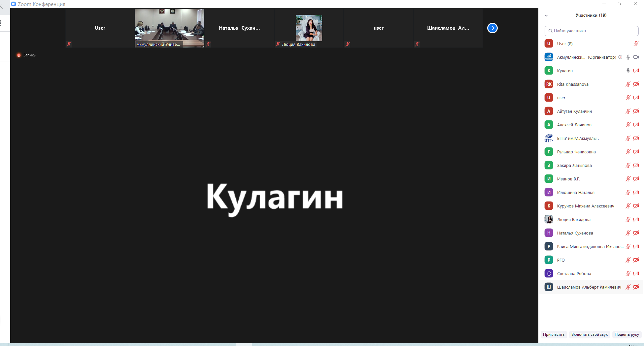Click Алексей Лачинов's disabled camera icon
Screen dimensions: 644x346
pyautogui.click(x=636, y=125)
